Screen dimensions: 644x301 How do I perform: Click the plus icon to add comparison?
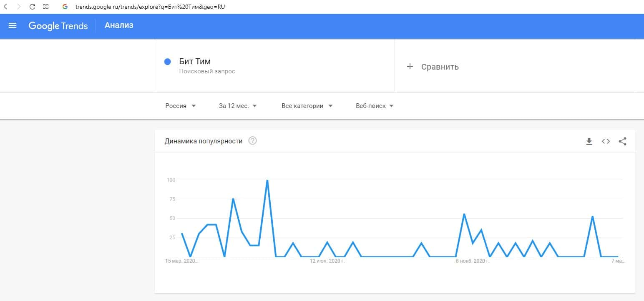[410, 66]
